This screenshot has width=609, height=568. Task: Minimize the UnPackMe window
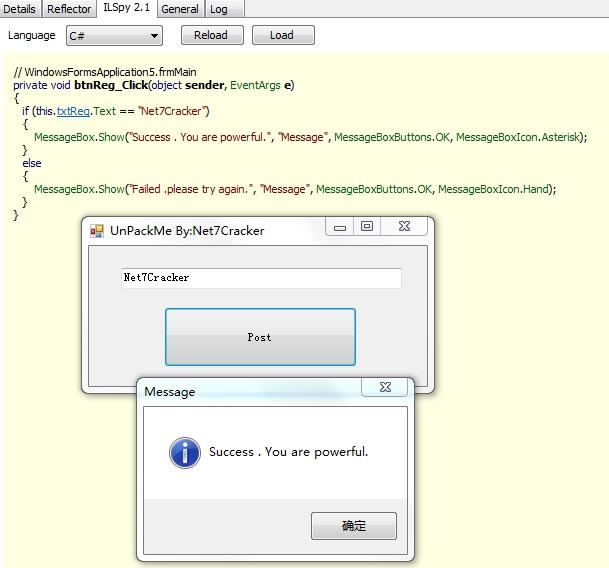340,227
